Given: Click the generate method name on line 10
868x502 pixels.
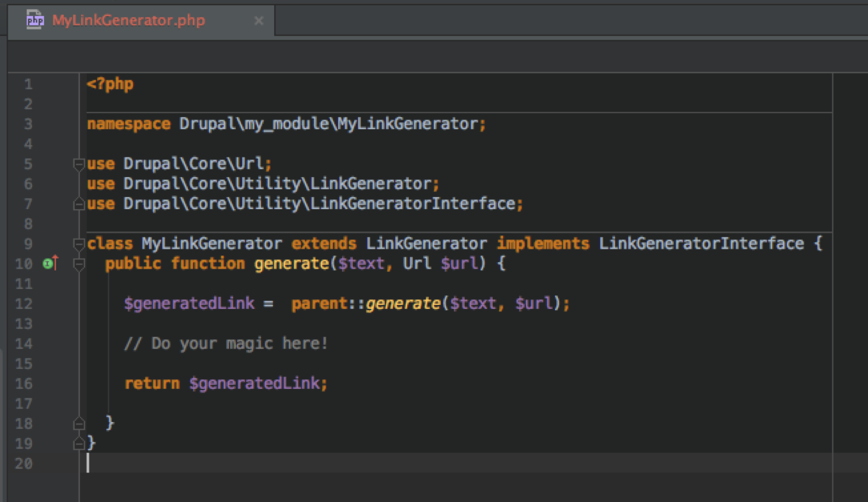Looking at the screenshot, I should coord(291,263).
